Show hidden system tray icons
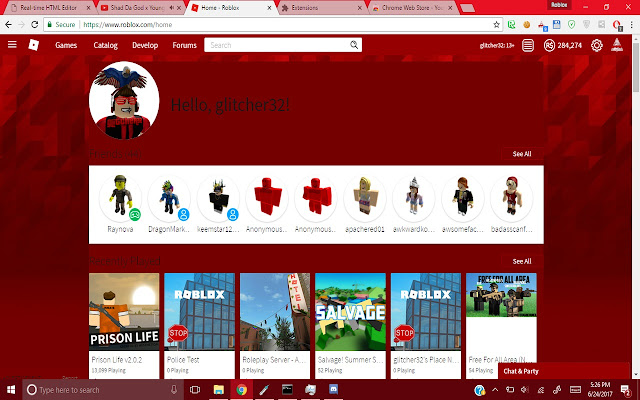The width and height of the screenshot is (640, 400). click(x=495, y=390)
